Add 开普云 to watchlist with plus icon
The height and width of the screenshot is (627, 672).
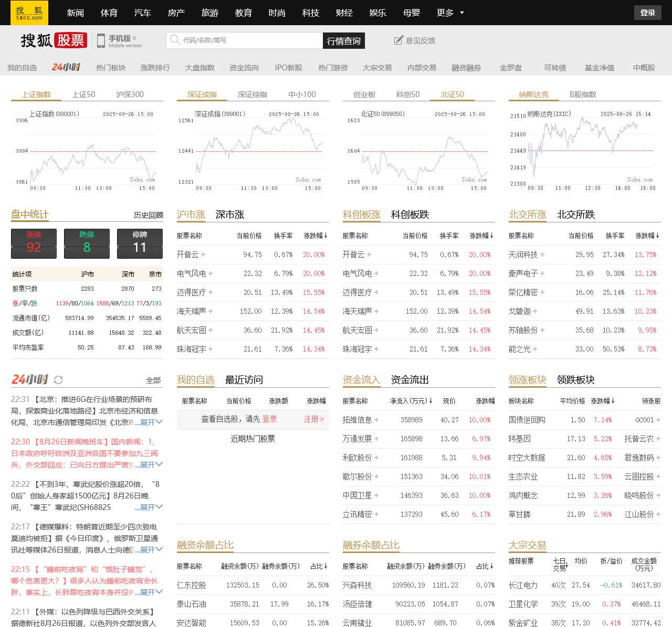click(x=203, y=254)
